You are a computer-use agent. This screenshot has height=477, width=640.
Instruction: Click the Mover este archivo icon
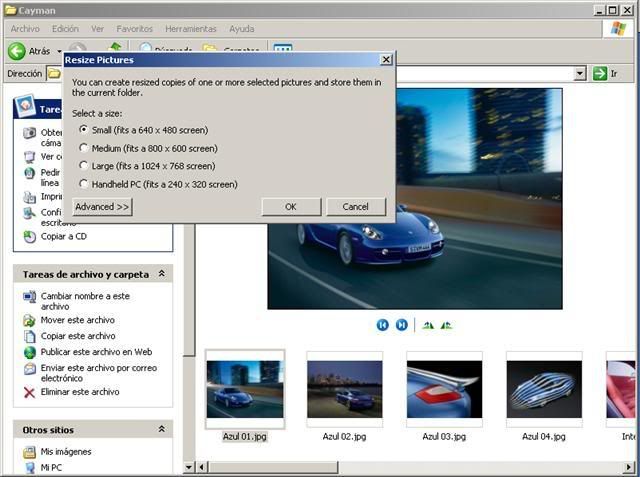tap(29, 321)
